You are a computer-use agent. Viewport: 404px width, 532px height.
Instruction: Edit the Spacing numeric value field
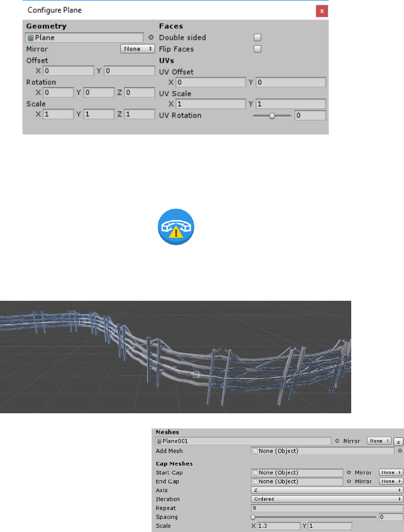tap(391, 517)
